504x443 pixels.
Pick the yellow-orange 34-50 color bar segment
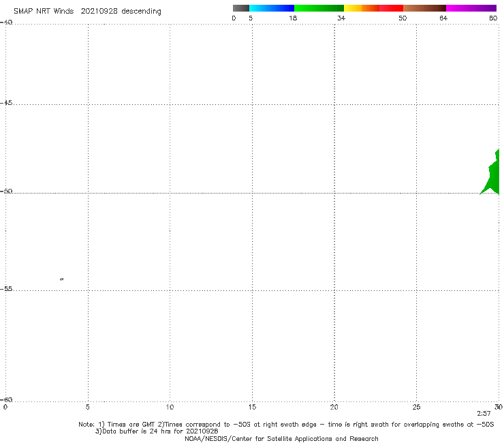373,8
